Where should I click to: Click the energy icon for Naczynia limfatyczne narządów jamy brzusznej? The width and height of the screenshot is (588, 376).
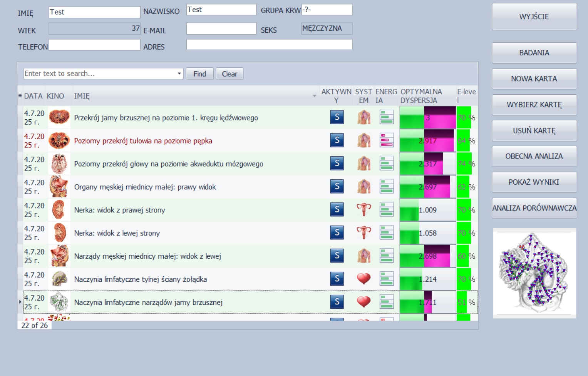[386, 302]
